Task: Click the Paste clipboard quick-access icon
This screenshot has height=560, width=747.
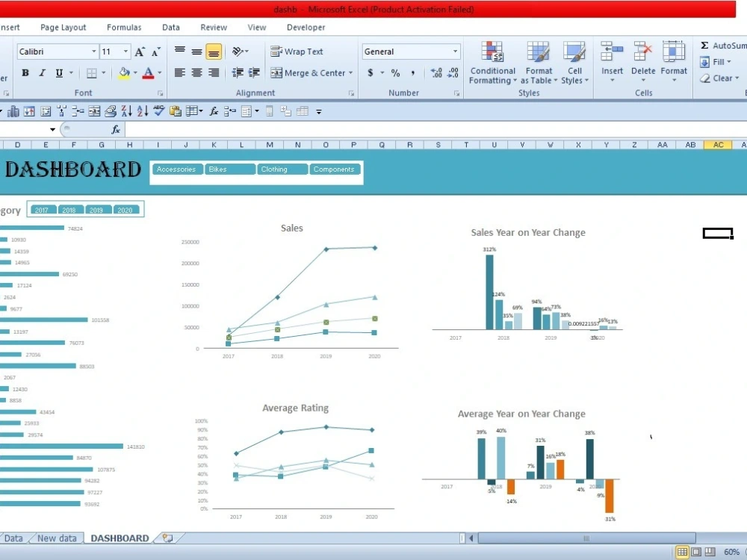Action: coord(176,111)
